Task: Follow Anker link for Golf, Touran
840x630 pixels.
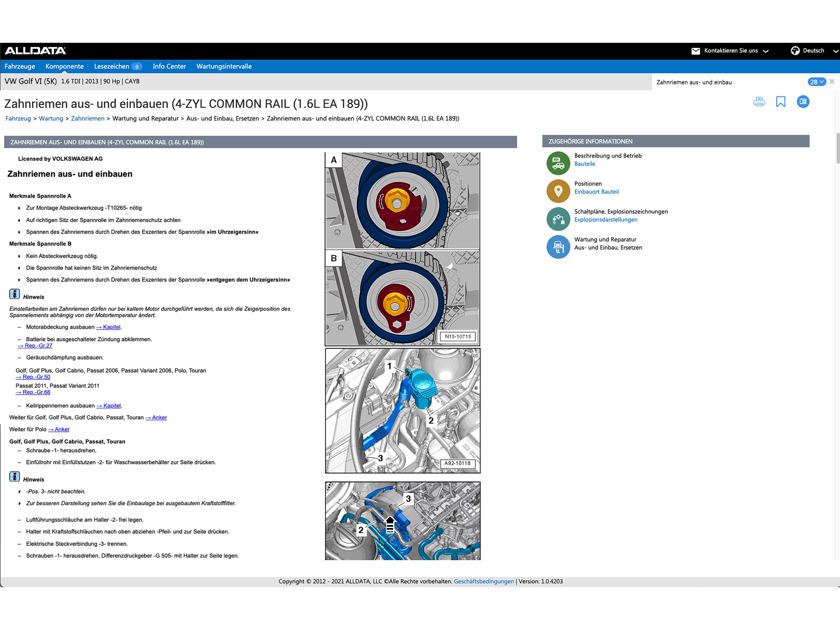Action: tap(156, 417)
